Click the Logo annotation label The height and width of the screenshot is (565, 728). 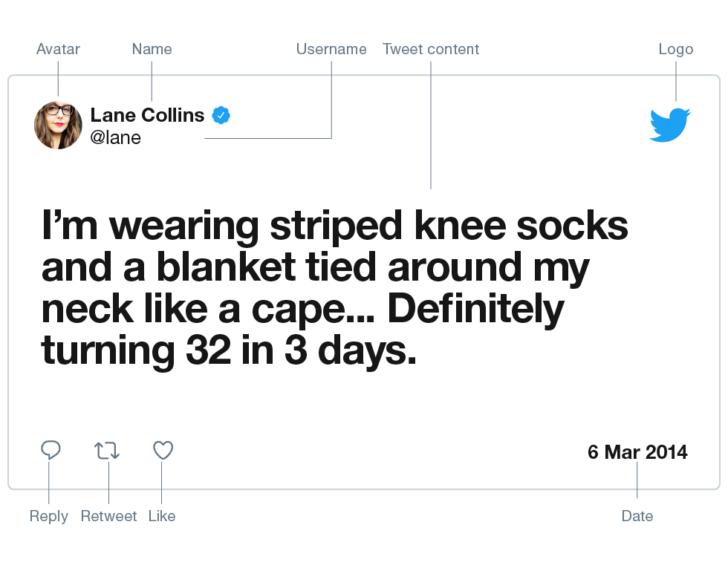[676, 49]
